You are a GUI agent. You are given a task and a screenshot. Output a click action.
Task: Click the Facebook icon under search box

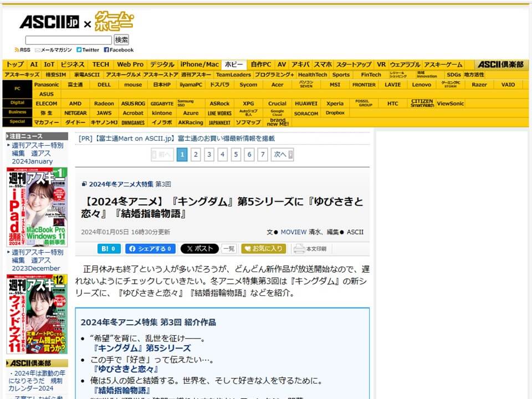tap(106, 50)
